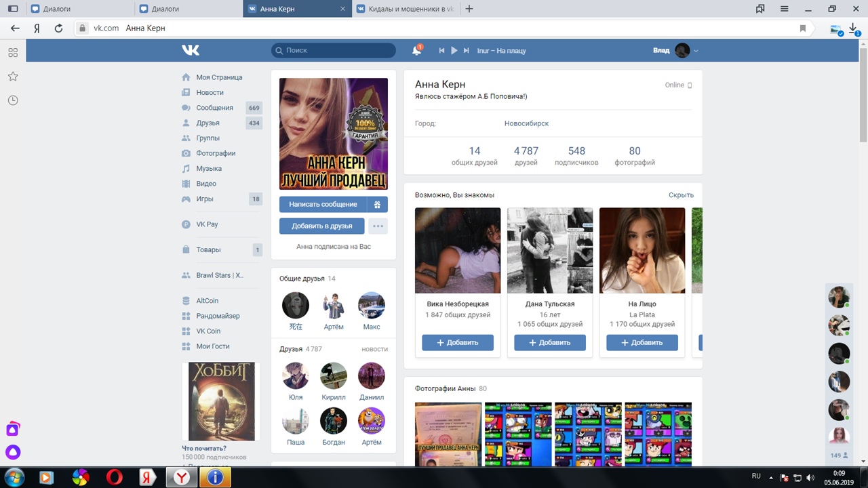Open the notifications bell
Image resolution: width=868 pixels, height=488 pixels.
pos(416,51)
